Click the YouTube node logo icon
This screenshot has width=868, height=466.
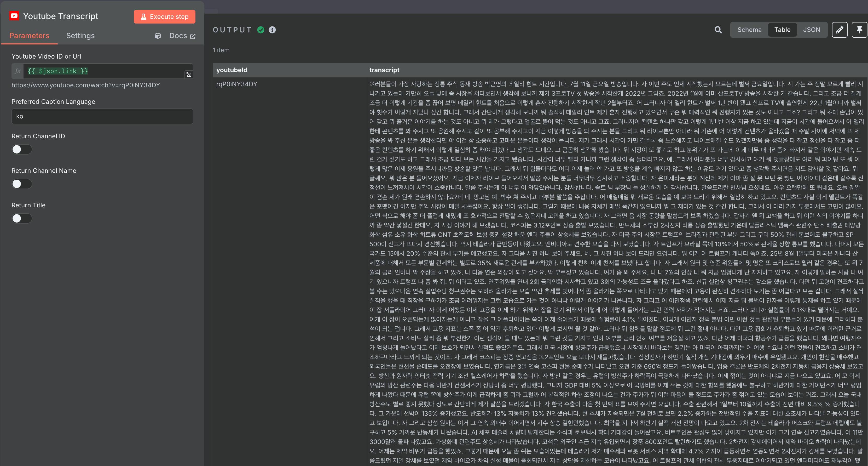[x=14, y=16]
